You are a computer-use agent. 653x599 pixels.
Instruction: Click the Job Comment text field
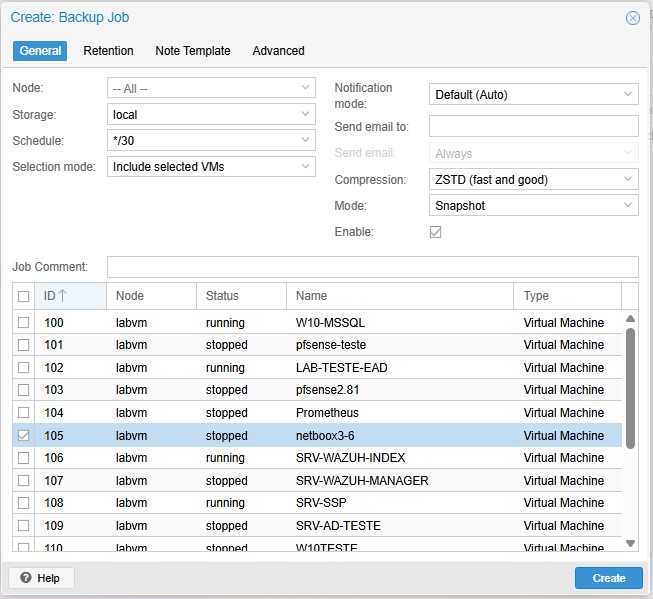point(373,267)
